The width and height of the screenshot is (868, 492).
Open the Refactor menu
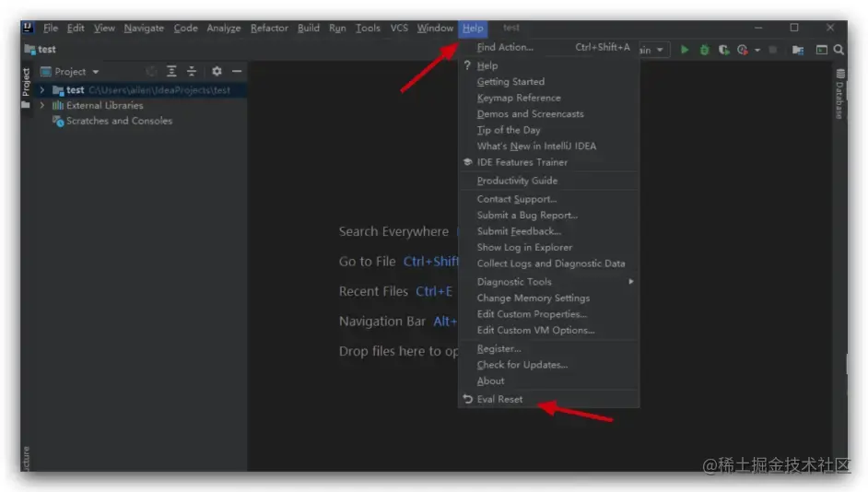coord(269,28)
